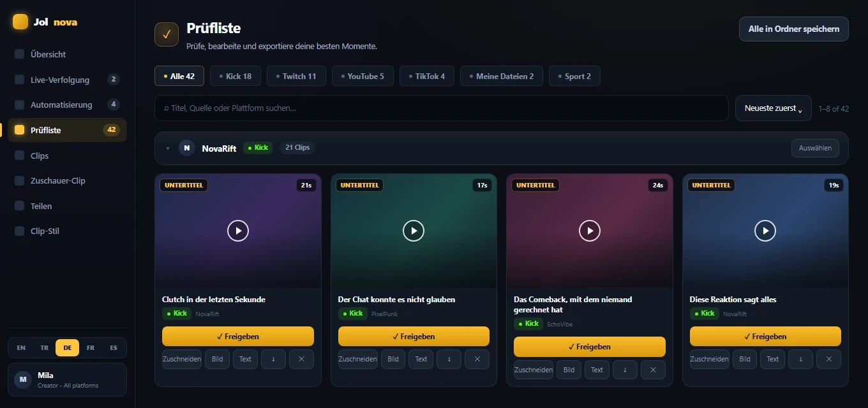The height and width of the screenshot is (408, 868).
Task: Click Bild on the Clutch clip
Action: (x=217, y=359)
